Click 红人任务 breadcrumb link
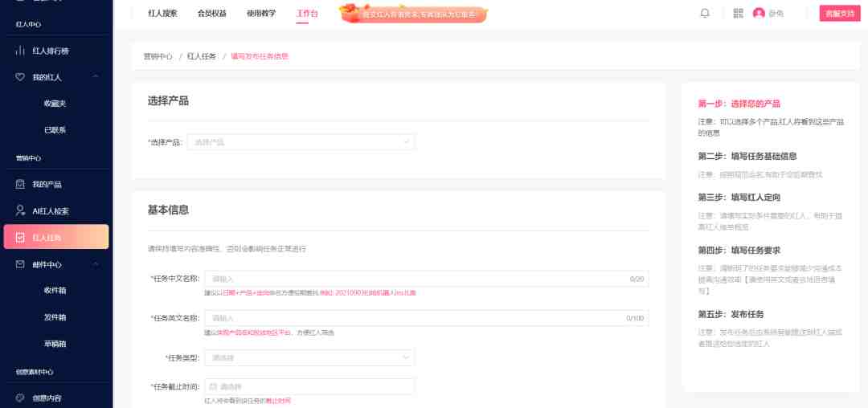 coord(202,56)
